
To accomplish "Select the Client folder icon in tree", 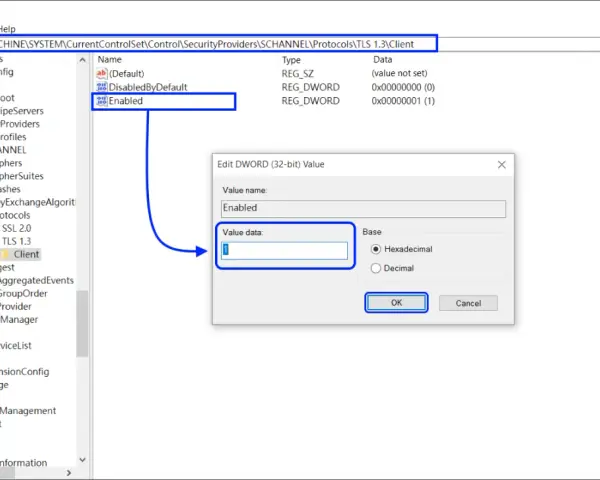I will click(x=4, y=254).
